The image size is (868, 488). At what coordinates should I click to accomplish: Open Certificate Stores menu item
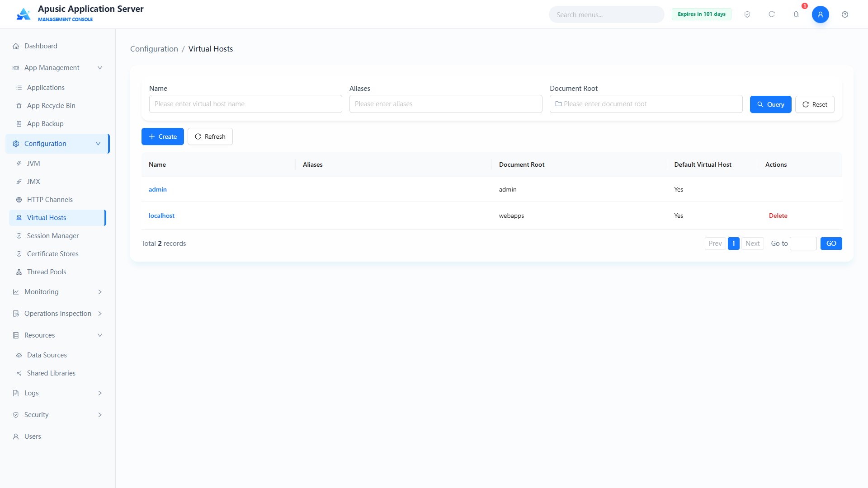click(x=57, y=254)
